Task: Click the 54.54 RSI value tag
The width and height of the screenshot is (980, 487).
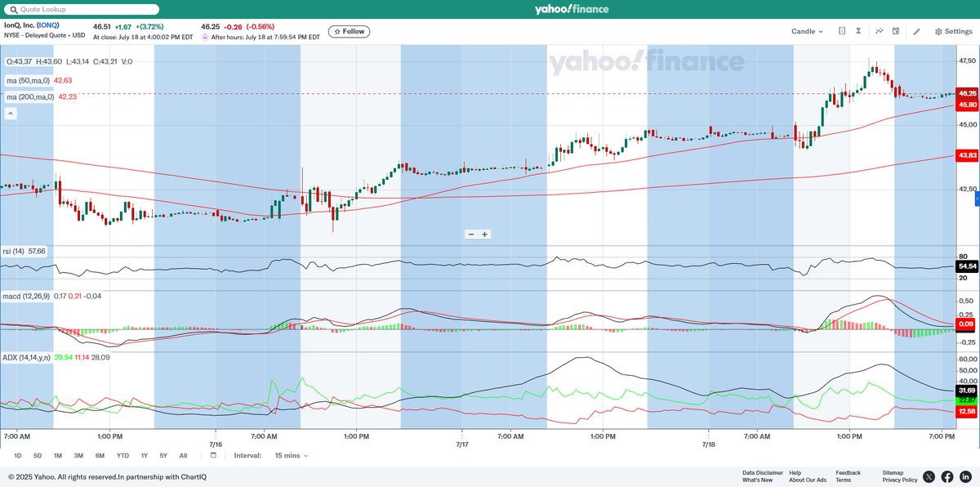Action: tap(968, 266)
